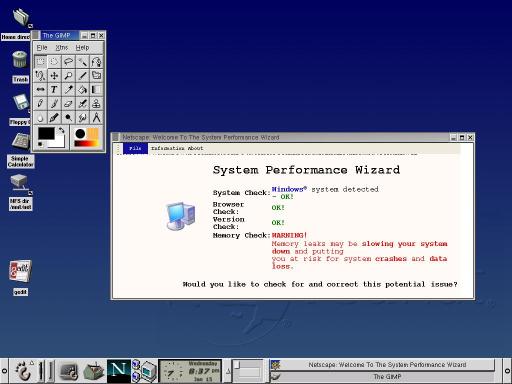Reset default colors small black-white icon
512x384 pixels.
40,144
